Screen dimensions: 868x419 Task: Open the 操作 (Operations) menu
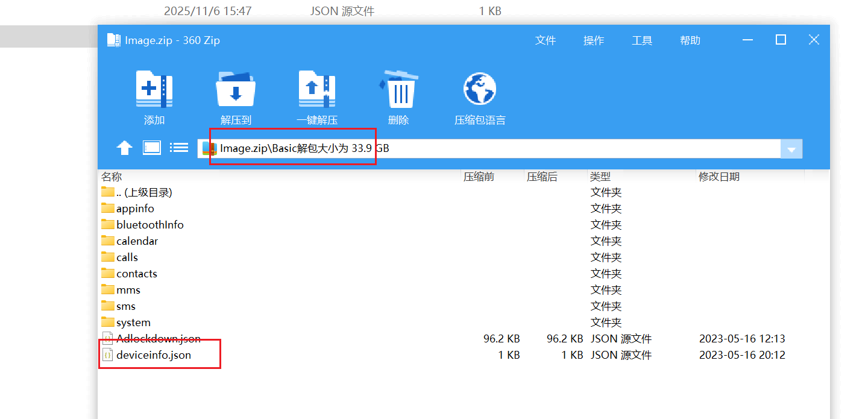(x=594, y=40)
